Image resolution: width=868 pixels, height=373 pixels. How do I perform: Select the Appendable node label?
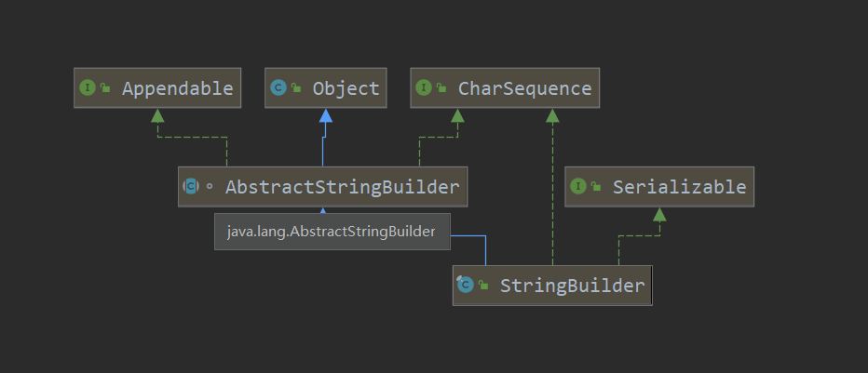177,88
